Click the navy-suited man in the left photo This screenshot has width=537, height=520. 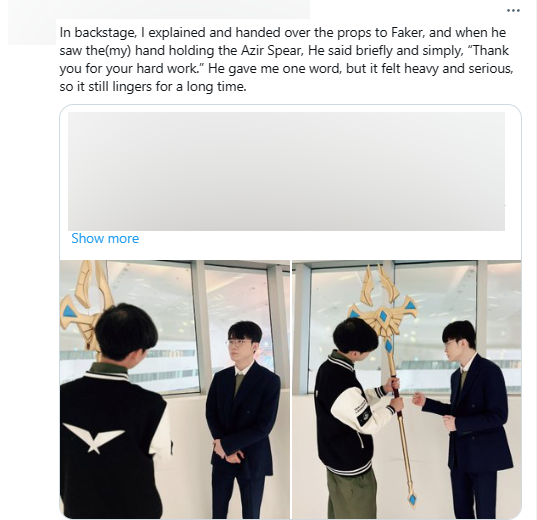point(241,420)
